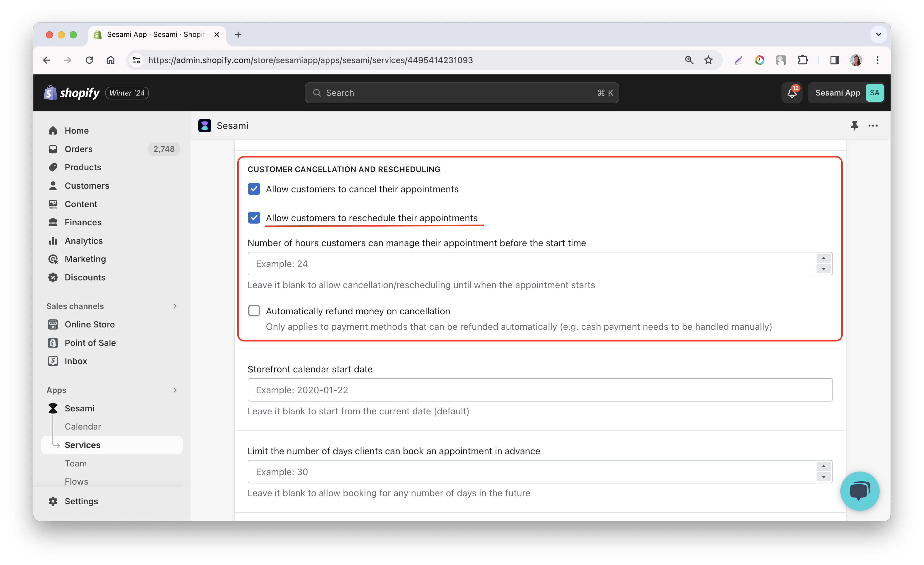
Task: Open the live chat bubble widget
Action: 859,490
